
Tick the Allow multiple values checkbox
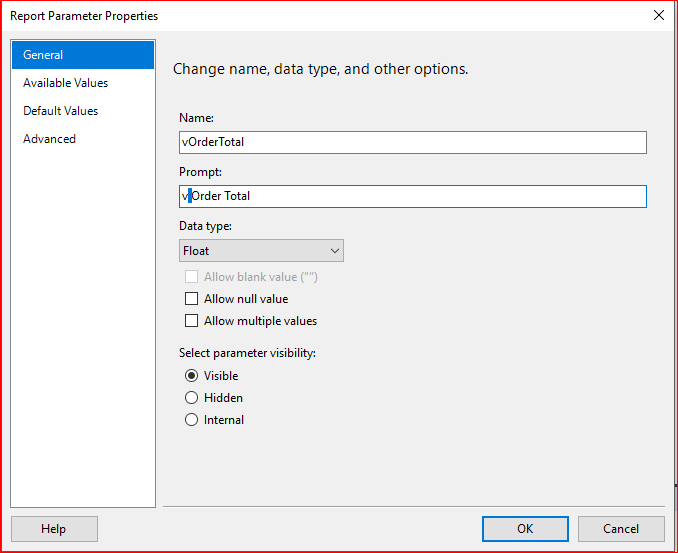coord(192,321)
